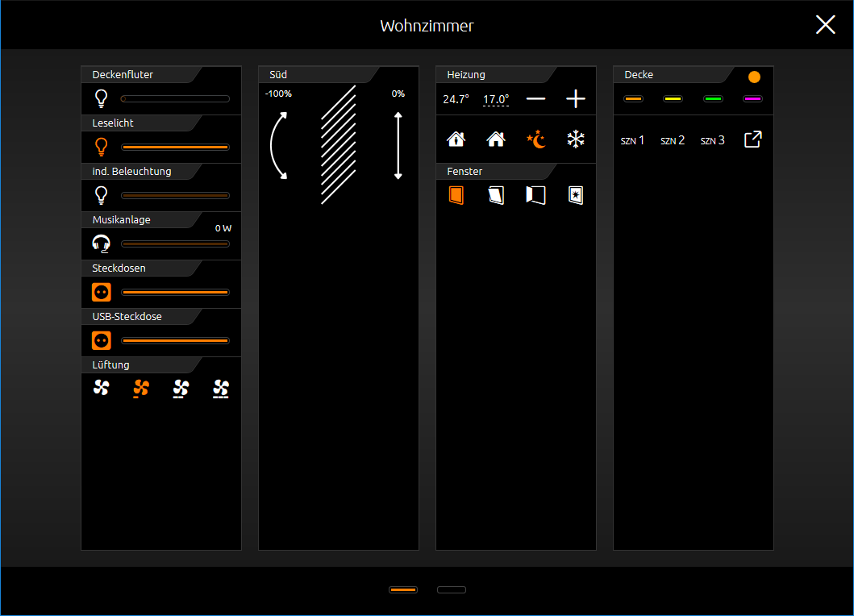The width and height of the screenshot is (854, 616).
Task: Toggle the Steckdosen socket icon
Action: 102,293
